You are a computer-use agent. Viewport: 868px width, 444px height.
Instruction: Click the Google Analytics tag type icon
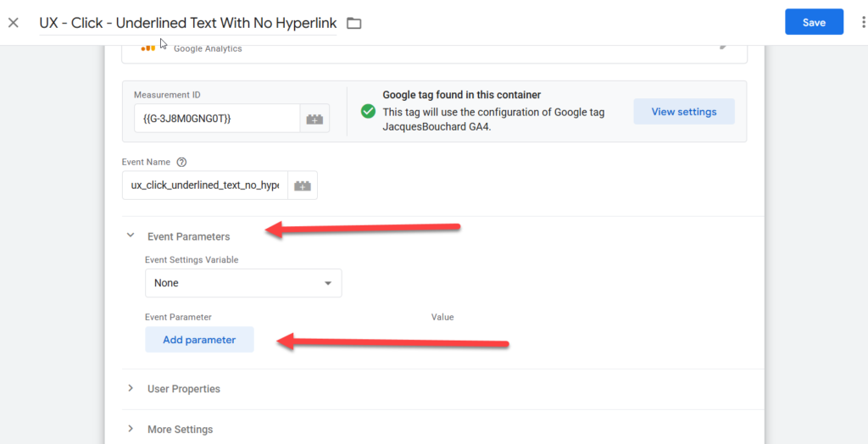[148, 48]
